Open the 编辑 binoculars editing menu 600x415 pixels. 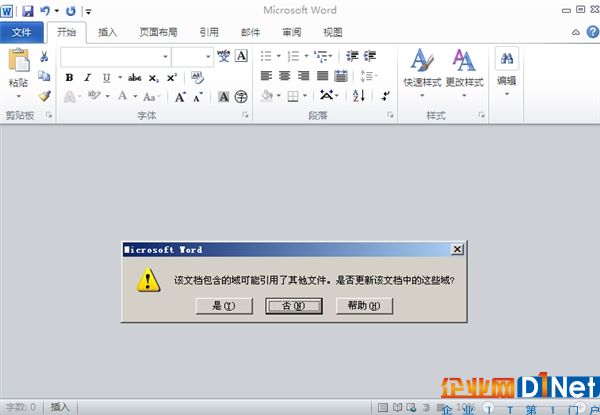tap(507, 72)
